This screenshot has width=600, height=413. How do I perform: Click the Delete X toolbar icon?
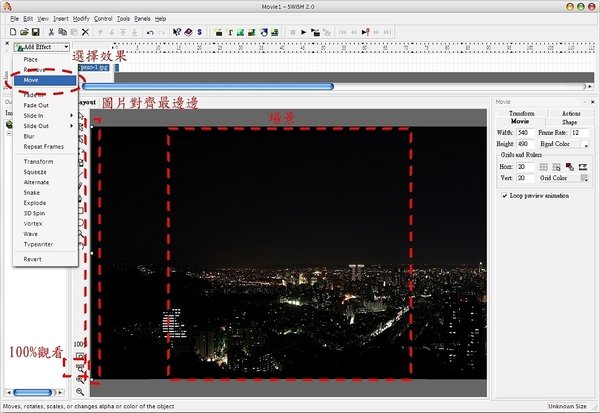pos(86,32)
